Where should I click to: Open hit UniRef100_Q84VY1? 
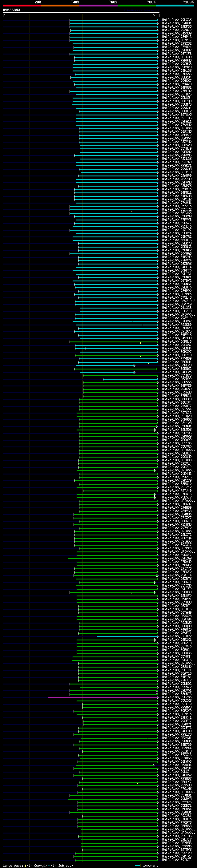point(177,725)
